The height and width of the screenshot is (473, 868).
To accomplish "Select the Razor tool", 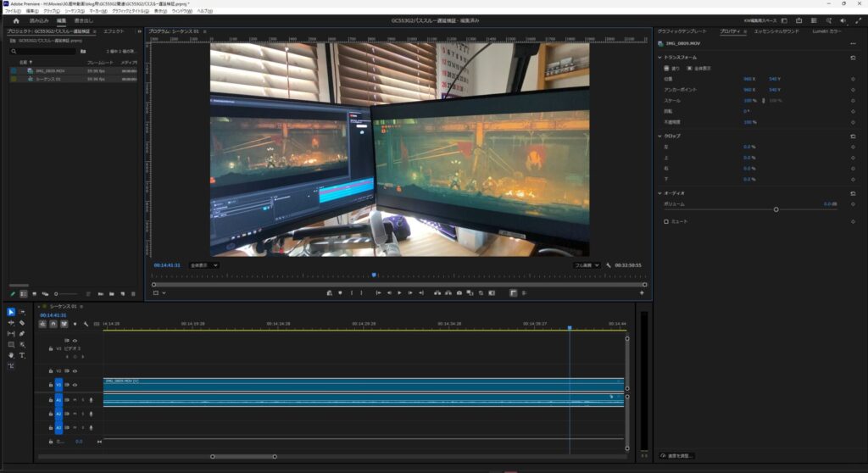I will click(22, 323).
